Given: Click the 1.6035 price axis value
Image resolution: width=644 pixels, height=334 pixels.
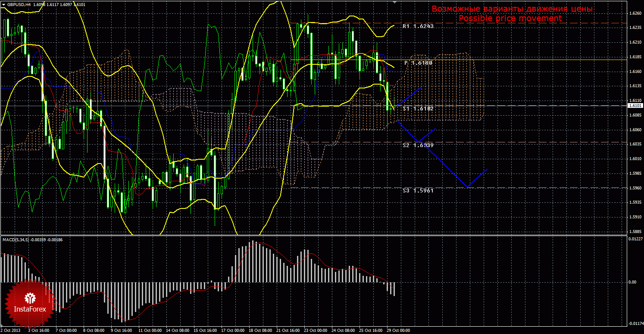Looking at the screenshot, I should pyautogui.click(x=635, y=145).
